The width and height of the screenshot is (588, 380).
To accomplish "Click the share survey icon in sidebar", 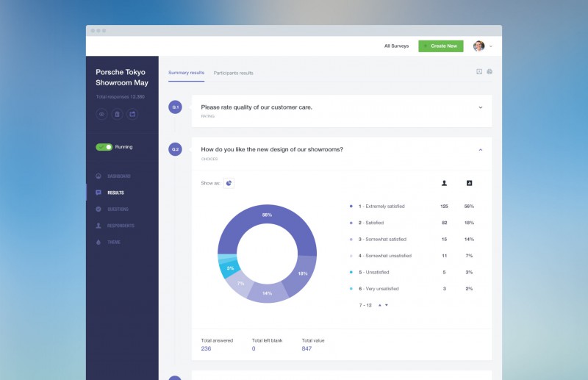I will coord(132,114).
